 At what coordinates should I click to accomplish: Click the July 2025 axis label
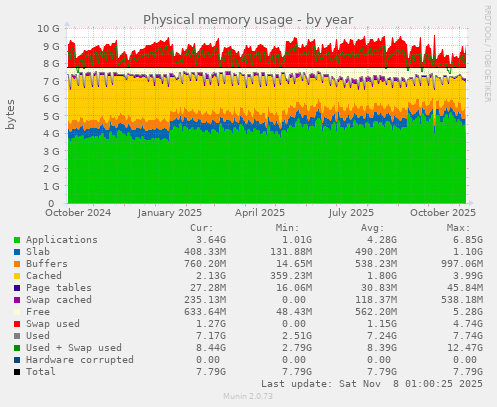pyautogui.click(x=351, y=213)
